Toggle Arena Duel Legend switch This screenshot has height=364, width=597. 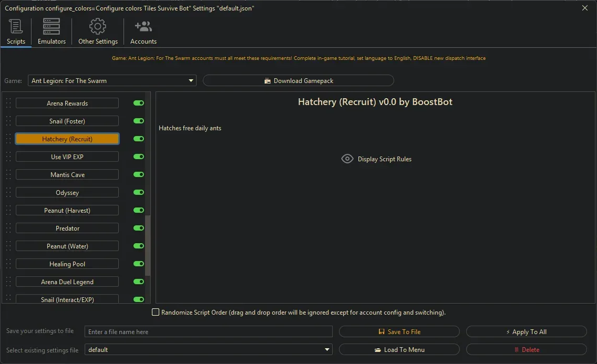pos(139,282)
